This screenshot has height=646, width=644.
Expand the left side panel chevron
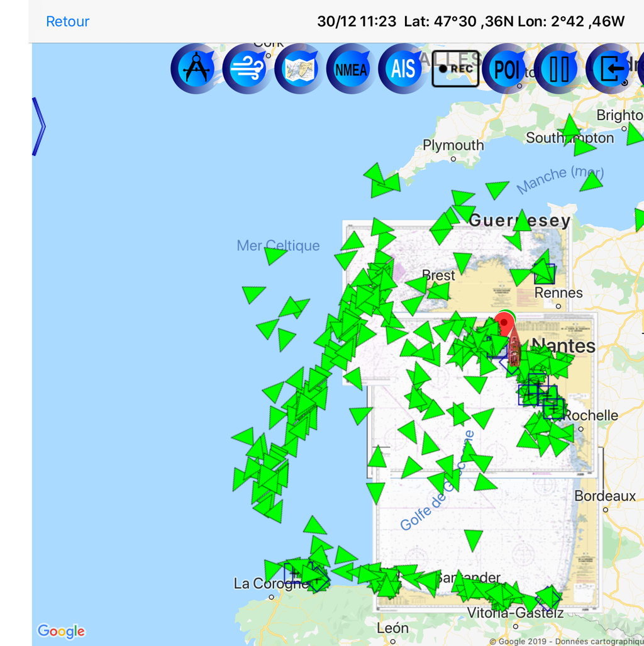pyautogui.click(x=39, y=126)
